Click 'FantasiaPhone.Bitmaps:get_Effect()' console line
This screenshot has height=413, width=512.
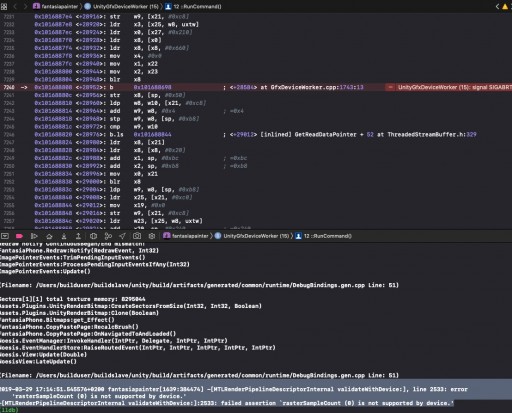click(57, 320)
